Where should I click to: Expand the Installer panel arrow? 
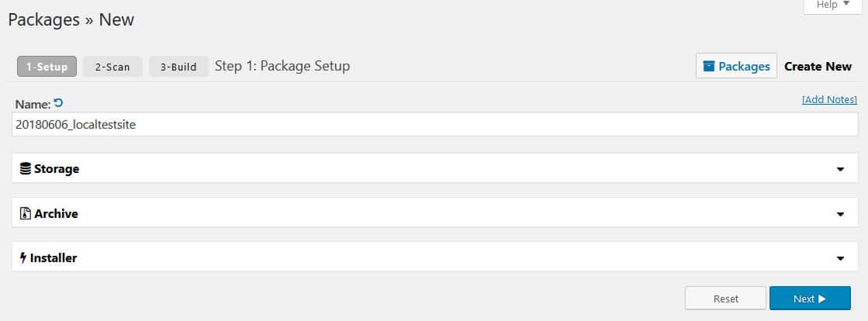840,258
